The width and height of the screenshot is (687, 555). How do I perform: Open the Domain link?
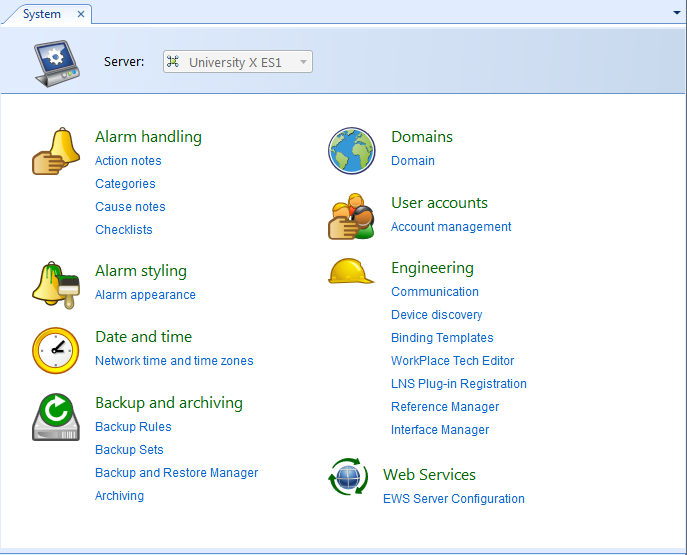413,161
